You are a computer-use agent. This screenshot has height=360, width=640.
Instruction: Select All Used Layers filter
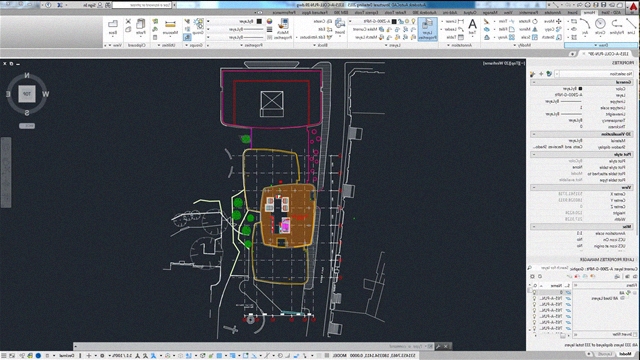[606, 298]
